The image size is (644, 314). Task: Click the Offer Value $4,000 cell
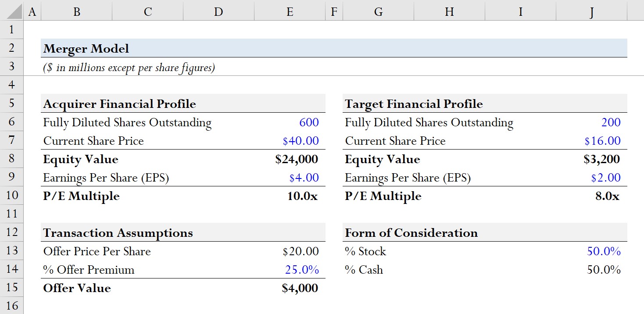coord(290,288)
